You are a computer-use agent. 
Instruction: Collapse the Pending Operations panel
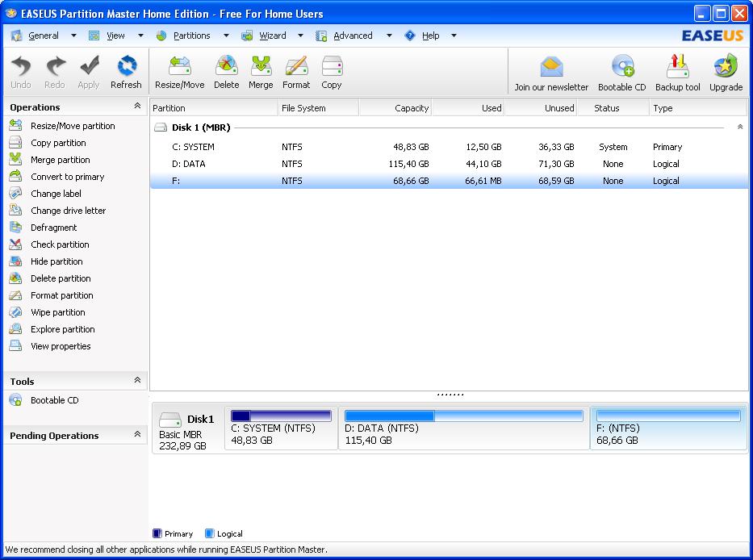click(x=137, y=434)
